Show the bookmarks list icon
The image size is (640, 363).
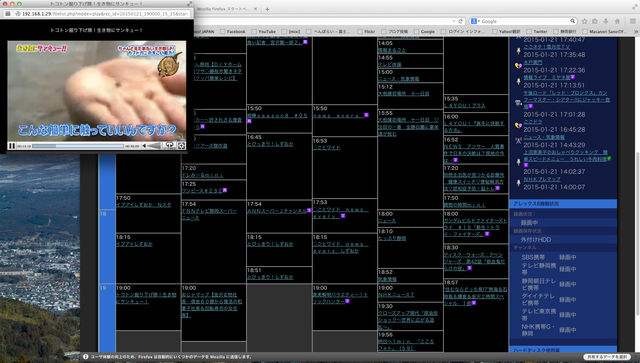point(595,21)
